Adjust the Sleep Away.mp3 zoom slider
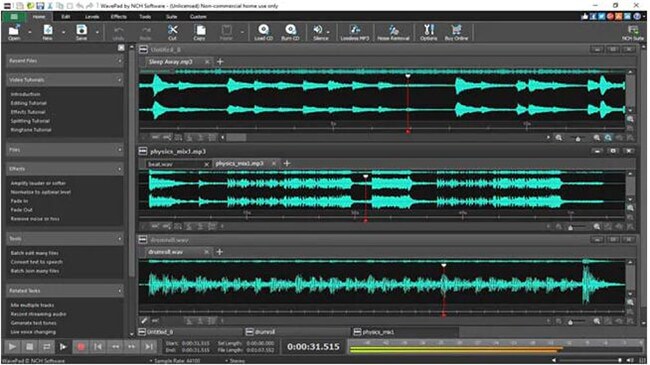 click(578, 138)
